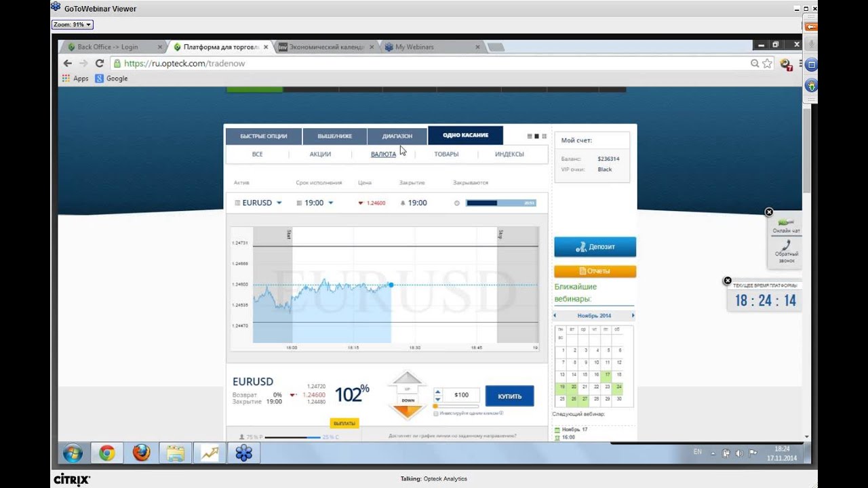
Task: Click the magnifier zoom icon in address bar
Action: [x=755, y=63]
